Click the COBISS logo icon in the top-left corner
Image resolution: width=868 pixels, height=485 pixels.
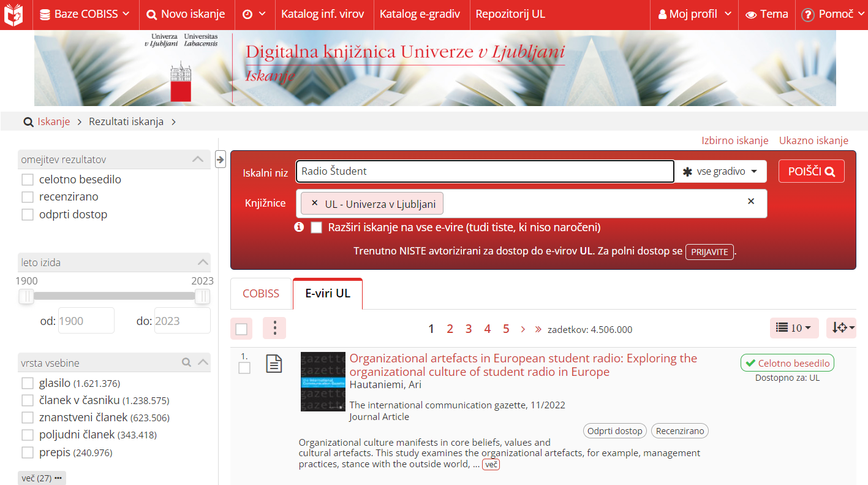[13, 14]
